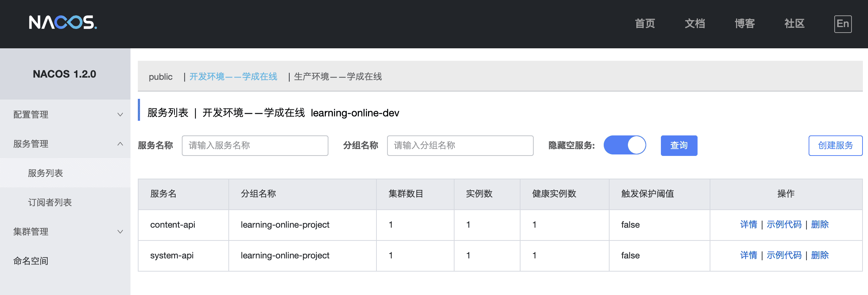The image size is (868, 295).
Task: Focus the 服务名称 input field
Action: point(255,146)
